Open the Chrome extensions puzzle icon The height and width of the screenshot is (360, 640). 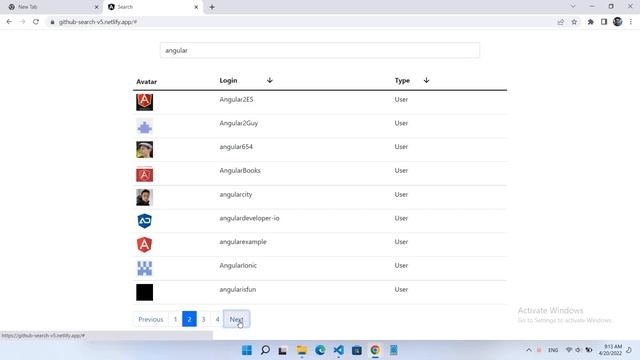590,22
